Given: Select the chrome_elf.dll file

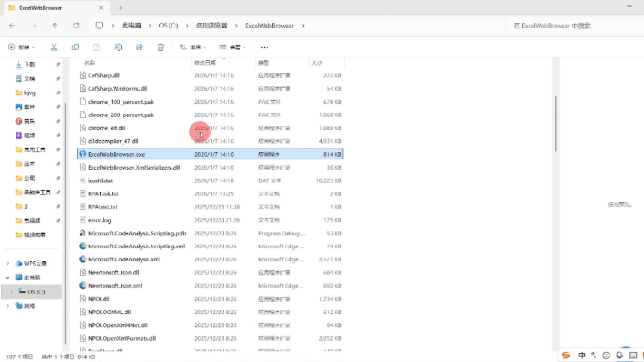Looking at the screenshot, I should (106, 128).
